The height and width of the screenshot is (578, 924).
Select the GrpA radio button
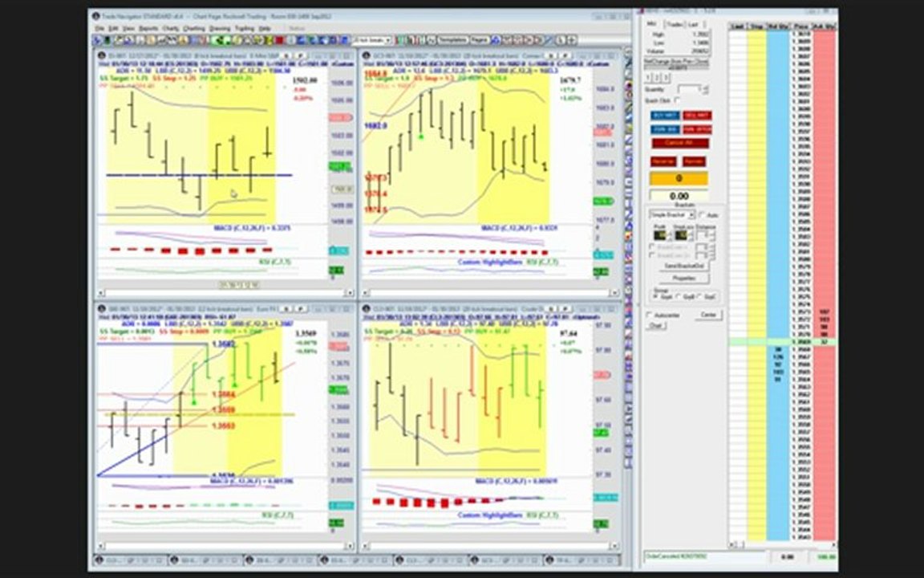click(x=655, y=297)
